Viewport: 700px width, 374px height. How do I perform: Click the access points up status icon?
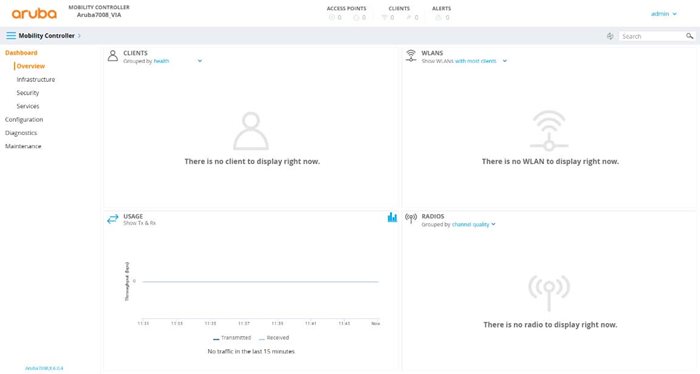click(332, 17)
